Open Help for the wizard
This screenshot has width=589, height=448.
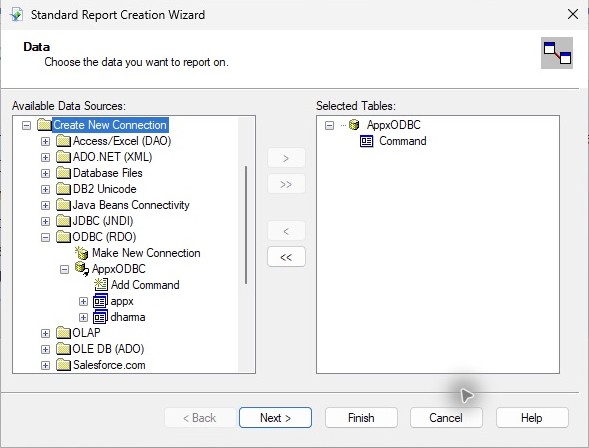[x=532, y=418]
